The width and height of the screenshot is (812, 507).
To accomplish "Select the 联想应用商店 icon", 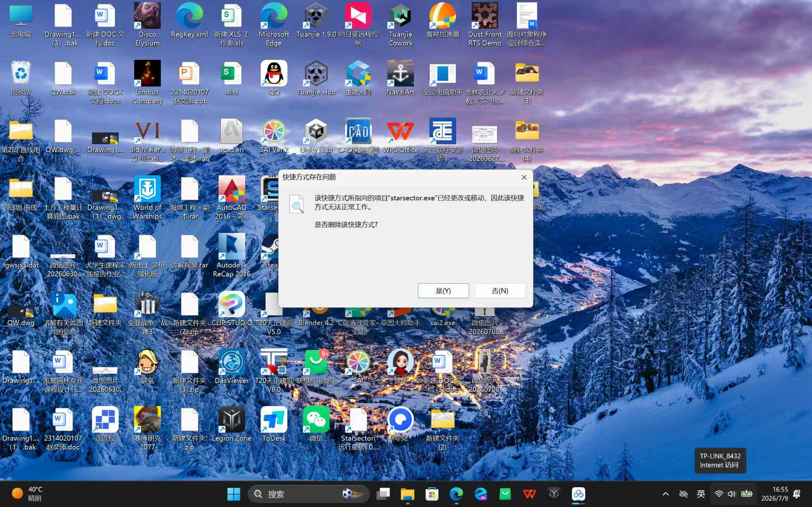I will click(x=316, y=367).
